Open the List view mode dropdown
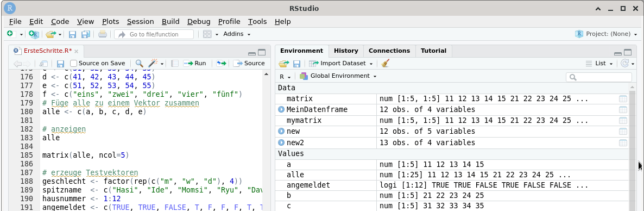Screen dimensions: 644x211 [599, 63]
